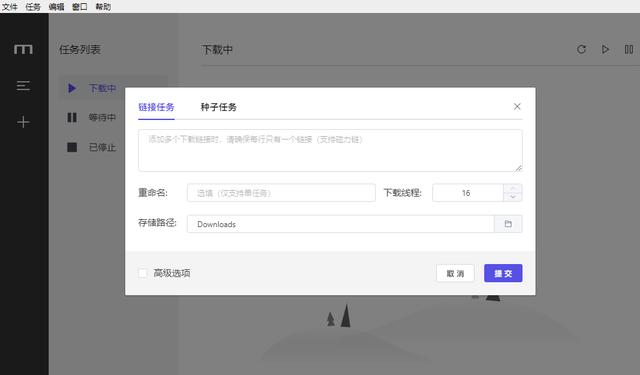The image size is (640, 375).
Task: Click the text area resize handle
Action: 518,168
